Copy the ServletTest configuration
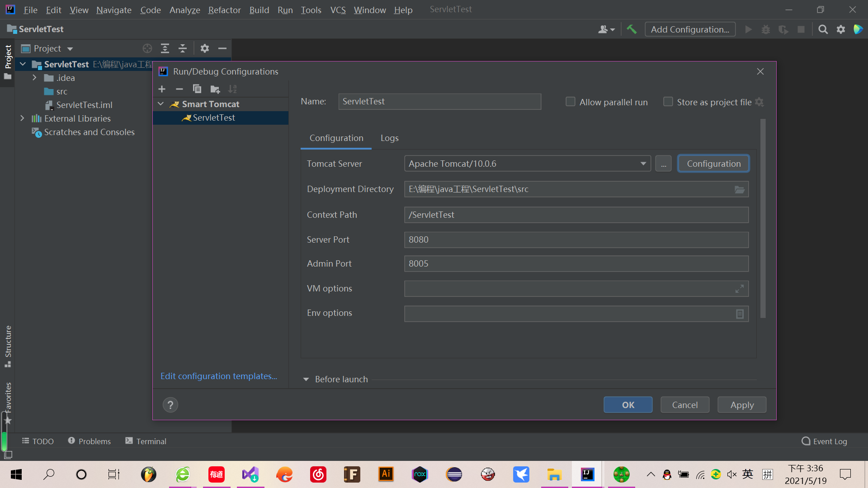The width and height of the screenshot is (868, 488). (197, 89)
